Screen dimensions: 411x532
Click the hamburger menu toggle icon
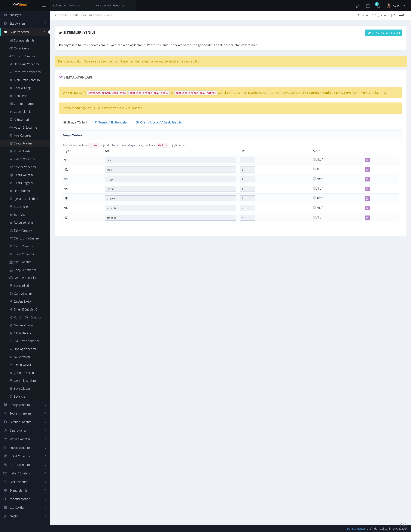tap(44, 5)
